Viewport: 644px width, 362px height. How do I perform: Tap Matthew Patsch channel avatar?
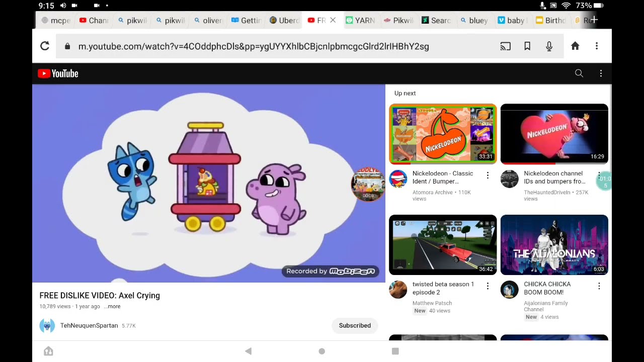[x=398, y=290]
